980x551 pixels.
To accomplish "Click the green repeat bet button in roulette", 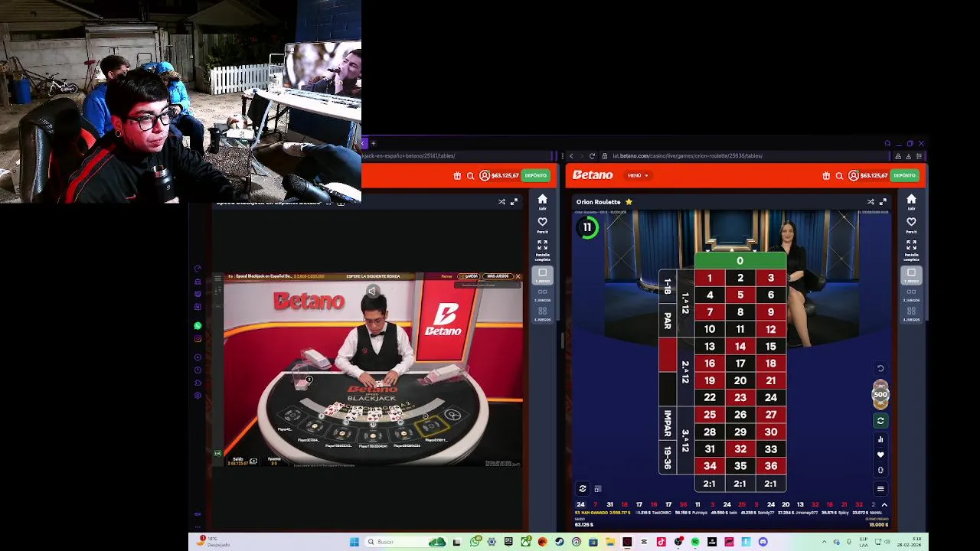I will pyautogui.click(x=880, y=421).
